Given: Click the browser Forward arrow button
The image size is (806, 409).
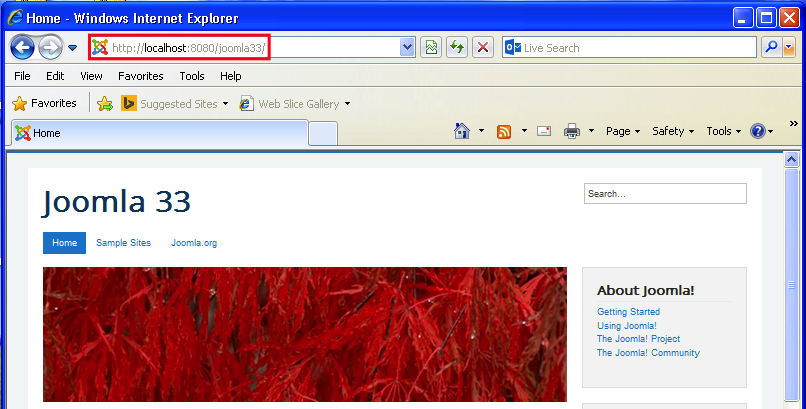Looking at the screenshot, I should coord(50,48).
